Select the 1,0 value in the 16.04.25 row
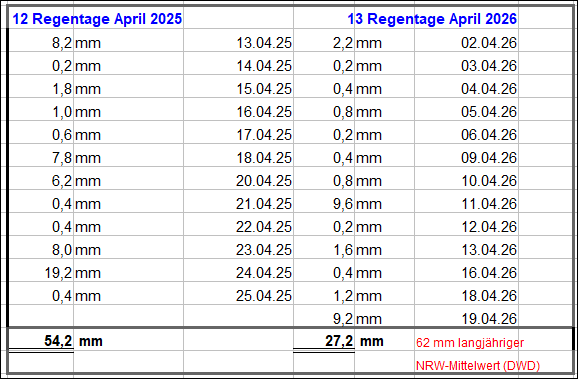Viewport: 578px width, 379px height. click(x=62, y=112)
